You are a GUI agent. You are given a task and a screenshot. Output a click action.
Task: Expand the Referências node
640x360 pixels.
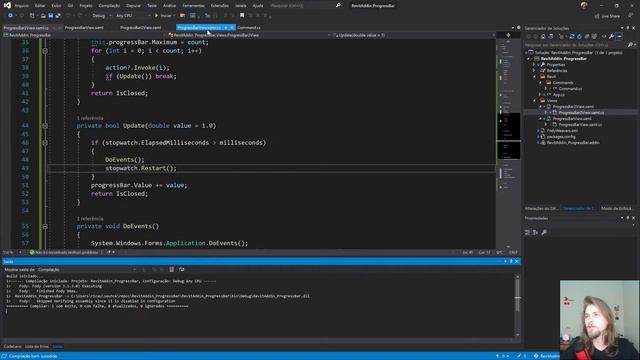[534, 71]
